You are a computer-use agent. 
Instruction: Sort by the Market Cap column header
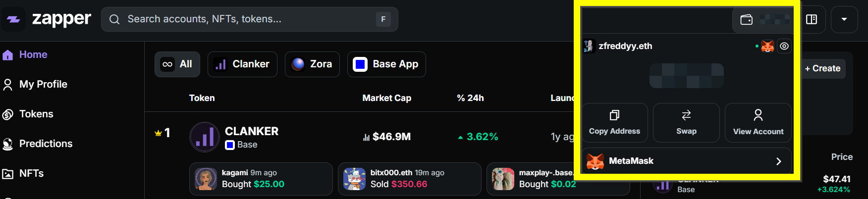point(386,98)
